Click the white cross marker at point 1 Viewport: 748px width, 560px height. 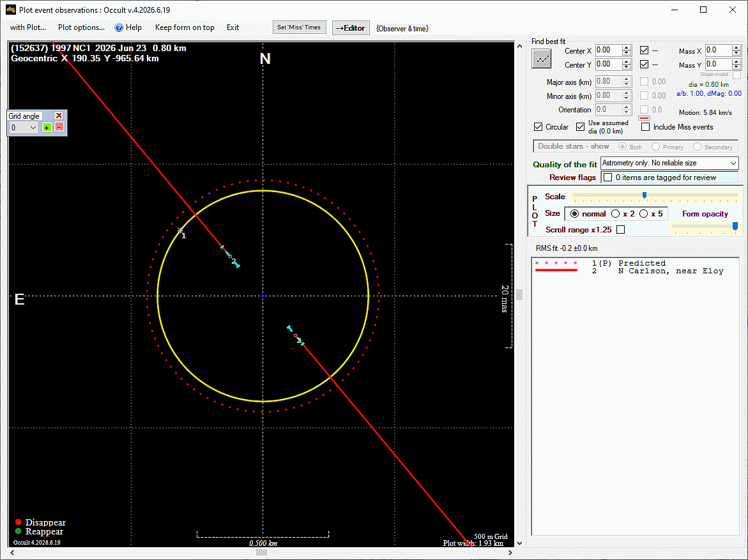(180, 231)
